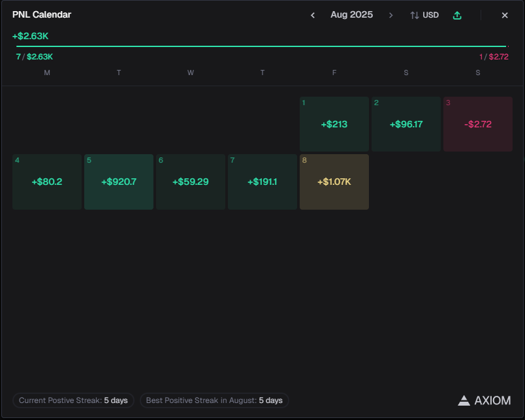Screen dimensions: 525x420
Task: Click total PNL value +$2.63K
Action: (31, 36)
